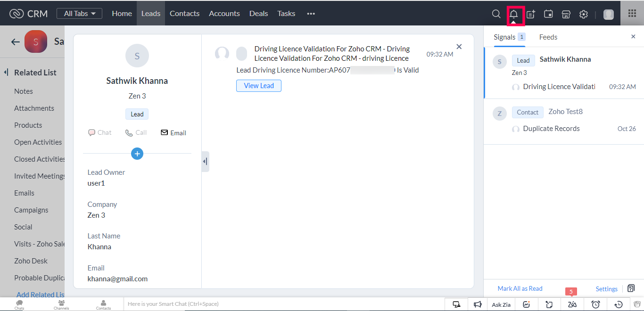Open the global search magnifier icon
The width and height of the screenshot is (644, 311).
496,14
